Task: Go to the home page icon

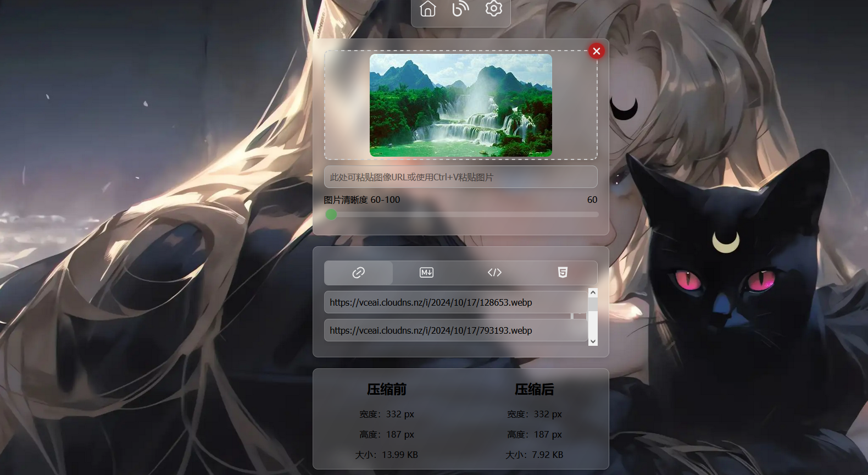Action: [427, 9]
